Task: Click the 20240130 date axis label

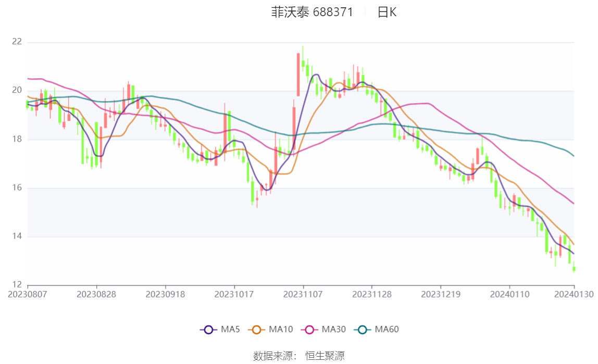Action: pyautogui.click(x=574, y=295)
